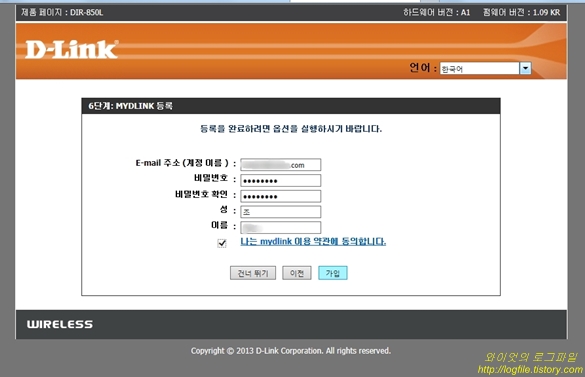Focus the 이름 first name field

pos(281,227)
